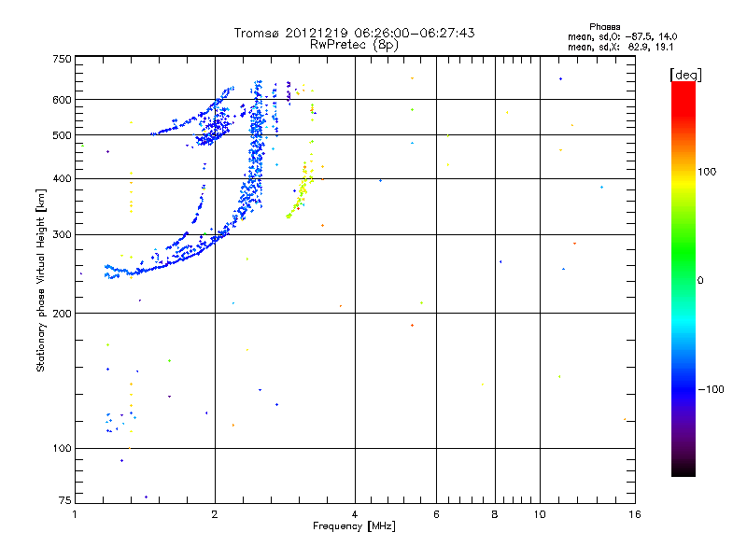This screenshot has height=560, width=747.
Task: Click the Phases header label
Action: pyautogui.click(x=604, y=27)
